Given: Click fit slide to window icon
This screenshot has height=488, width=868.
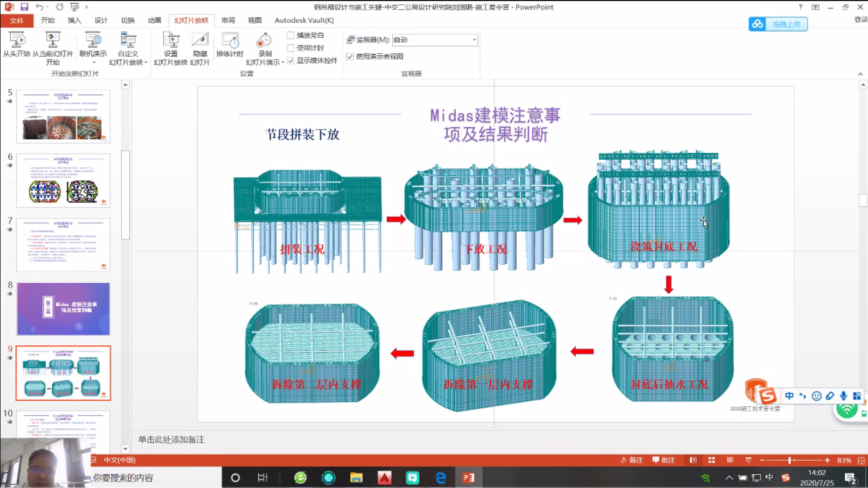Looking at the screenshot, I should click(862, 460).
